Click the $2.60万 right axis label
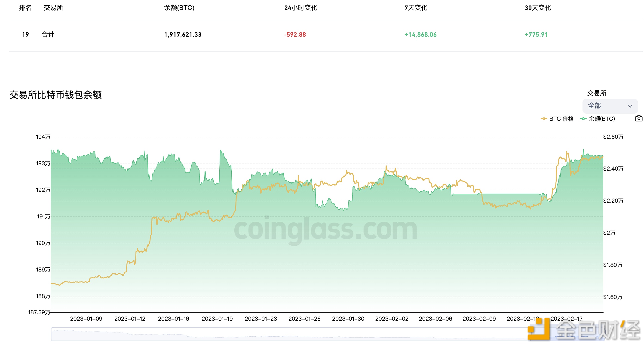Viewport: 644px width, 344px height. [613, 137]
